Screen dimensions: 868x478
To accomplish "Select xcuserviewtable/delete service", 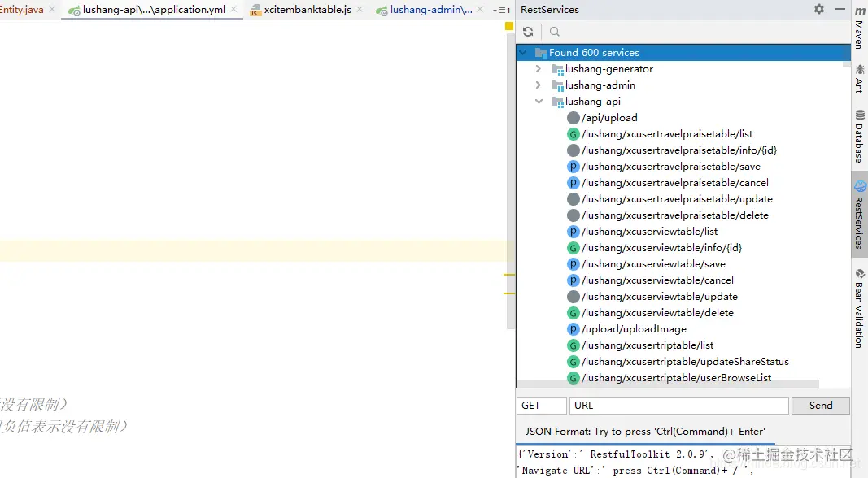I will tap(657, 313).
